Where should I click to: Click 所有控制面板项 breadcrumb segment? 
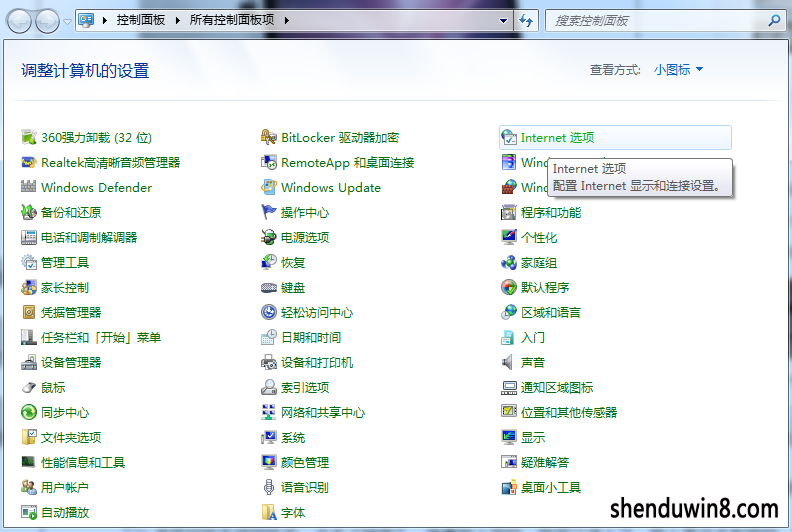pos(232,20)
